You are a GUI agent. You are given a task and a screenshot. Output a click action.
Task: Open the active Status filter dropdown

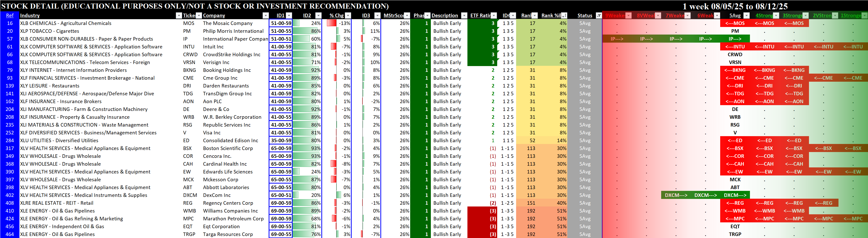click(599, 15)
